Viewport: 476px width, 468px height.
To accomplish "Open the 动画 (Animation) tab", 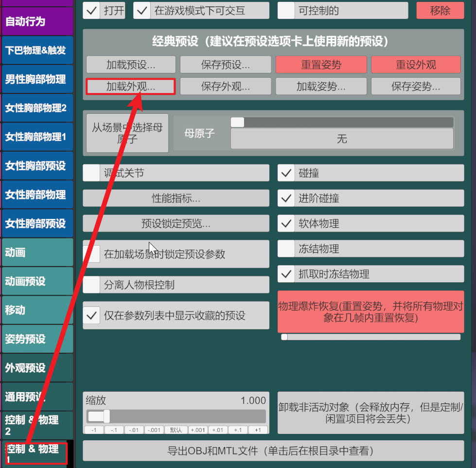I will coord(37,252).
